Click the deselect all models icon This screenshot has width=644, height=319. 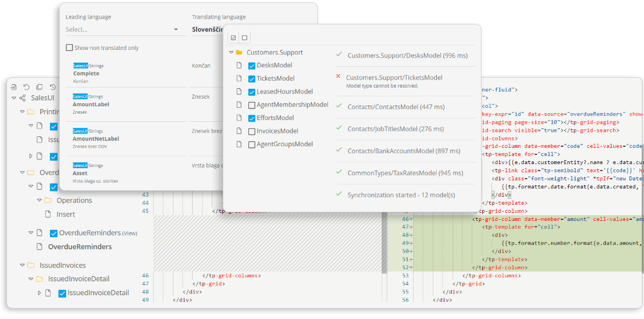point(245,38)
